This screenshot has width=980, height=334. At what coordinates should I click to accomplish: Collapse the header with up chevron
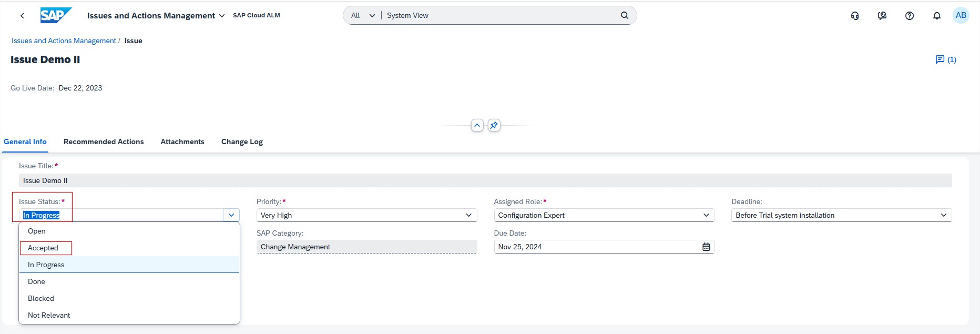(x=477, y=125)
